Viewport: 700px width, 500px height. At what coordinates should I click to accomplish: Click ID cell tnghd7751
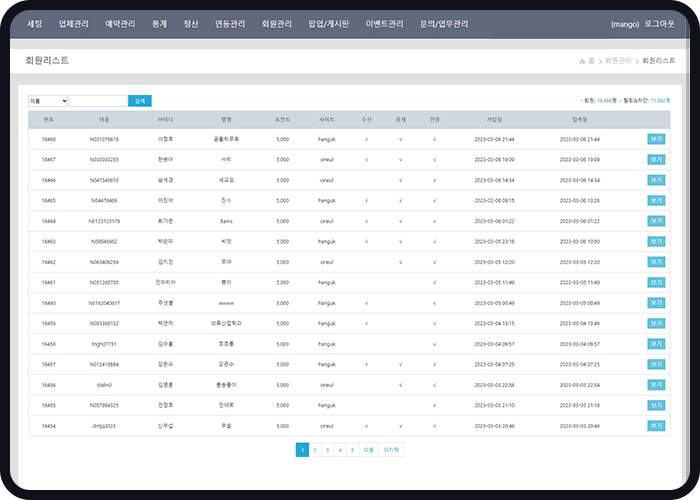[x=104, y=344]
